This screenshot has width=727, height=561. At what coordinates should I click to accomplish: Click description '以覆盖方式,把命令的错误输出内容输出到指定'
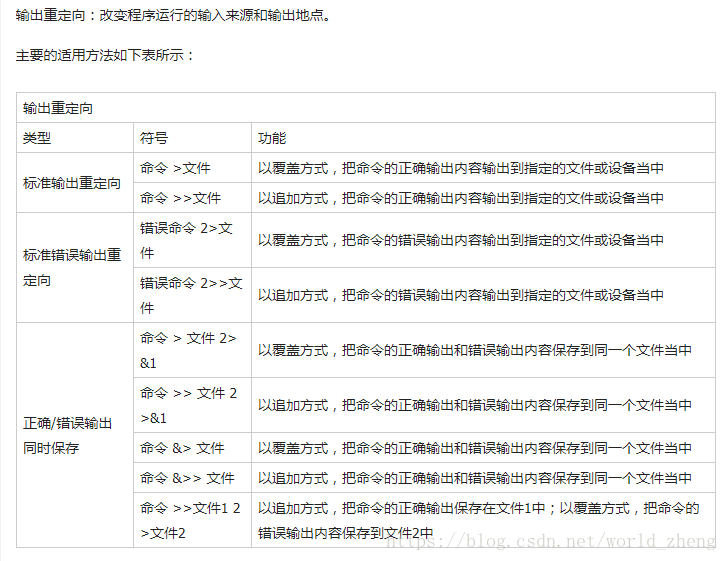pos(483,240)
